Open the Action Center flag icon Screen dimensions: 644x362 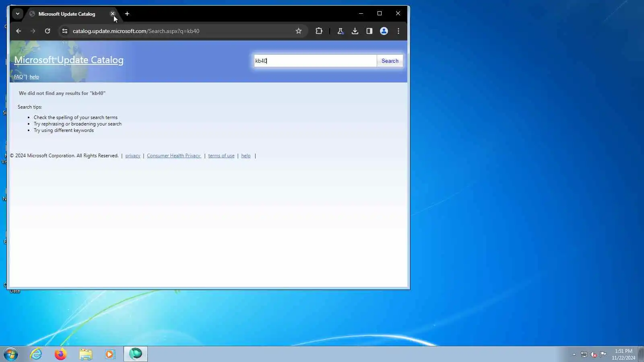tap(603, 354)
